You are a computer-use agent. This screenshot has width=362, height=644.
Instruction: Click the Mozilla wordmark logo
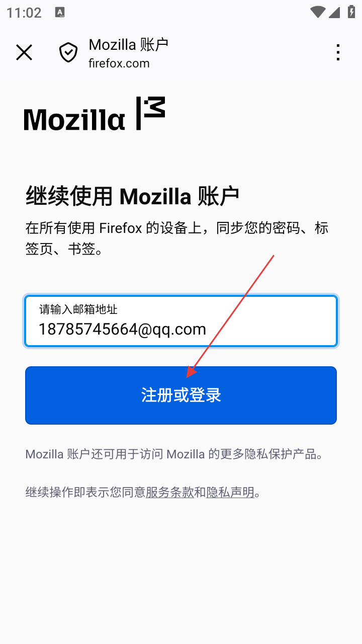[74, 119]
